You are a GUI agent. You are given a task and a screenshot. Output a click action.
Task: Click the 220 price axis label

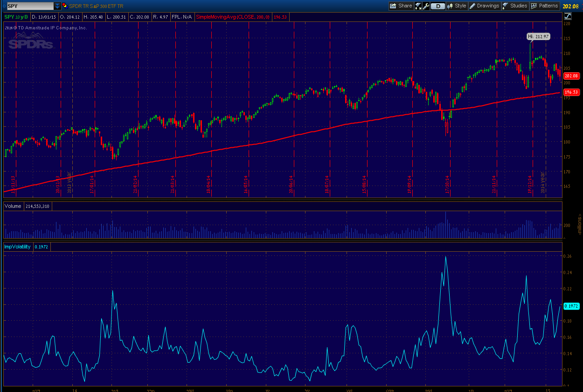(567, 23)
